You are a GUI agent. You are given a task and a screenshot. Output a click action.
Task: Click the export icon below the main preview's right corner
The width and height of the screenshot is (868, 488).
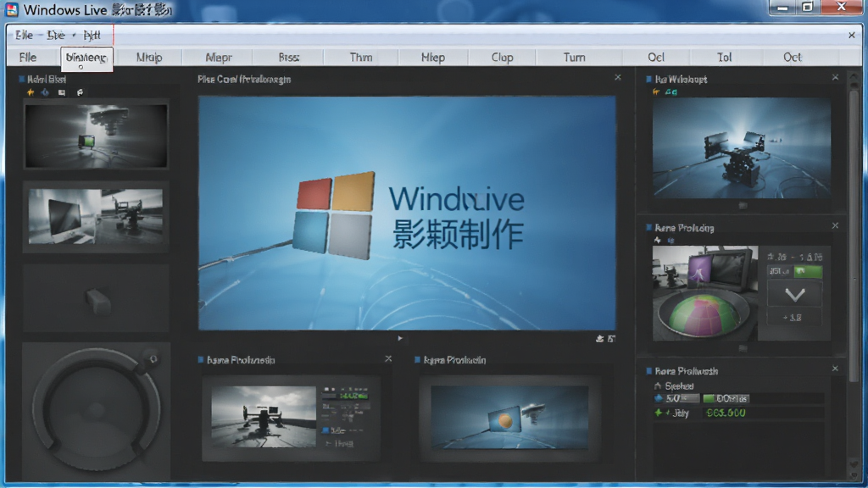[x=599, y=339]
